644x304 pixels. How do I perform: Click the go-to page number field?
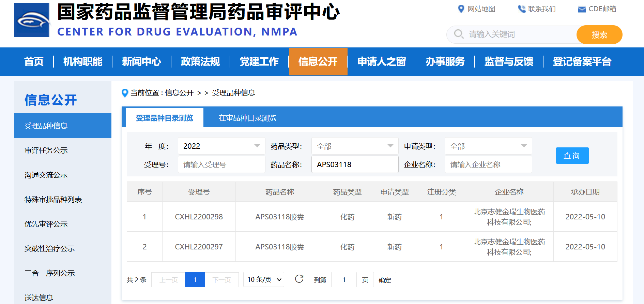[x=344, y=279]
